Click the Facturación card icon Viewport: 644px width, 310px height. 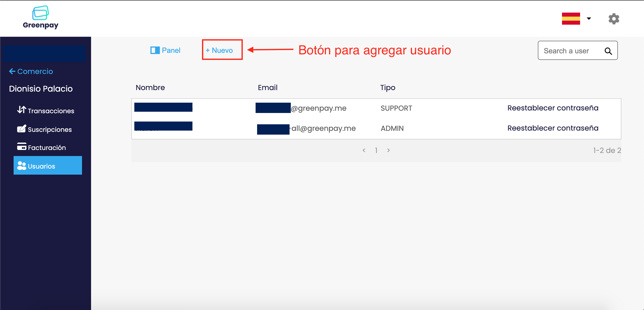(22, 146)
